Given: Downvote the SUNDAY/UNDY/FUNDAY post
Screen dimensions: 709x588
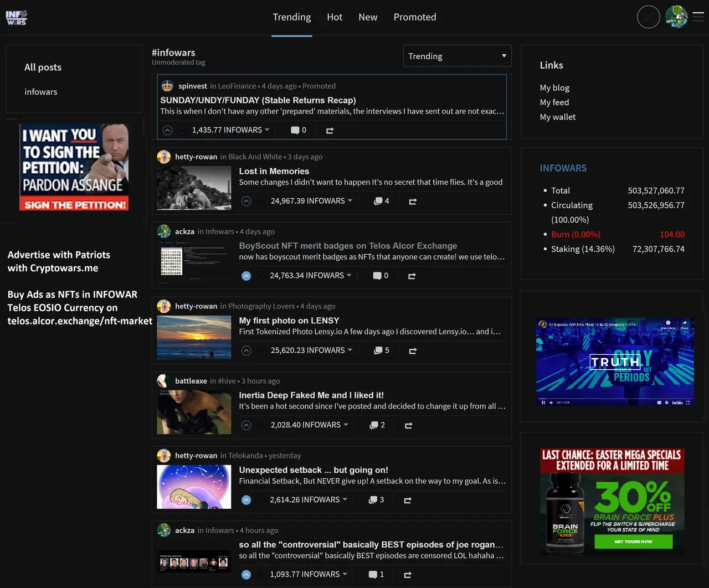Looking at the screenshot, I should [182, 130].
